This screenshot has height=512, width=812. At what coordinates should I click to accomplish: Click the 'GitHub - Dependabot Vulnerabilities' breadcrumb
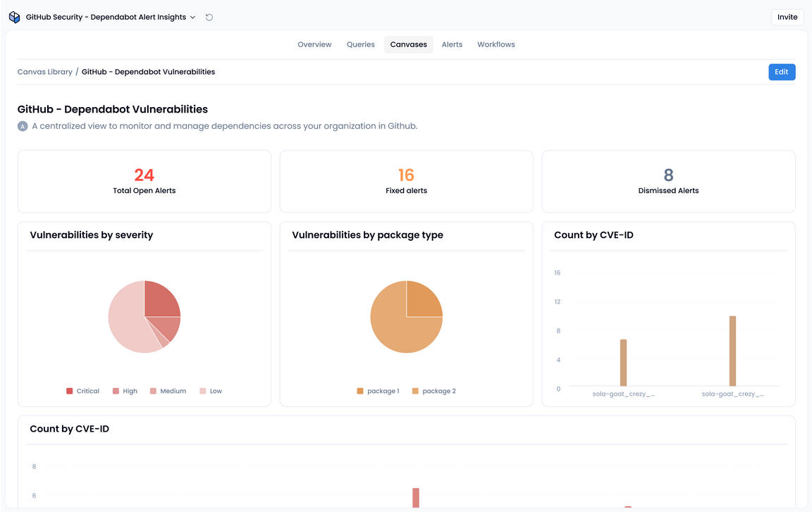coord(148,72)
